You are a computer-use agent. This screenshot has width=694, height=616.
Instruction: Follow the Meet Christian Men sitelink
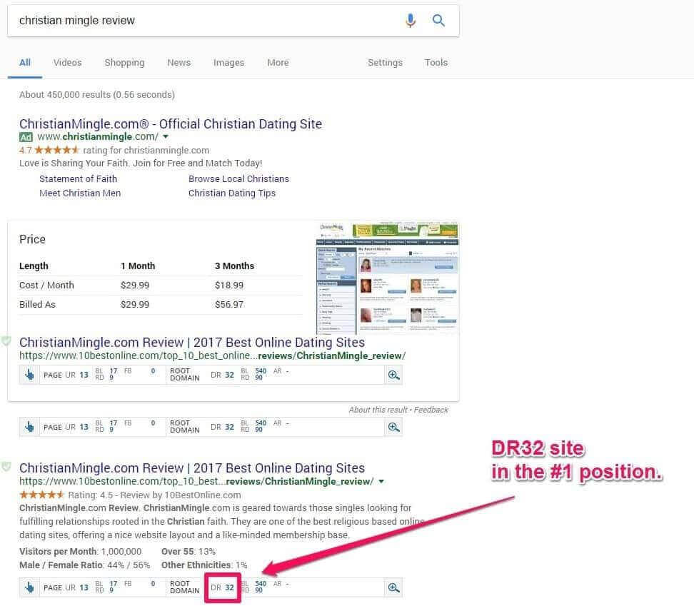pos(80,193)
